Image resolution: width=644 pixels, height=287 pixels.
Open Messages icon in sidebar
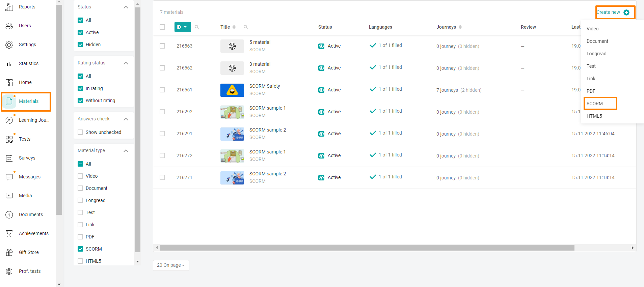coord(9,177)
